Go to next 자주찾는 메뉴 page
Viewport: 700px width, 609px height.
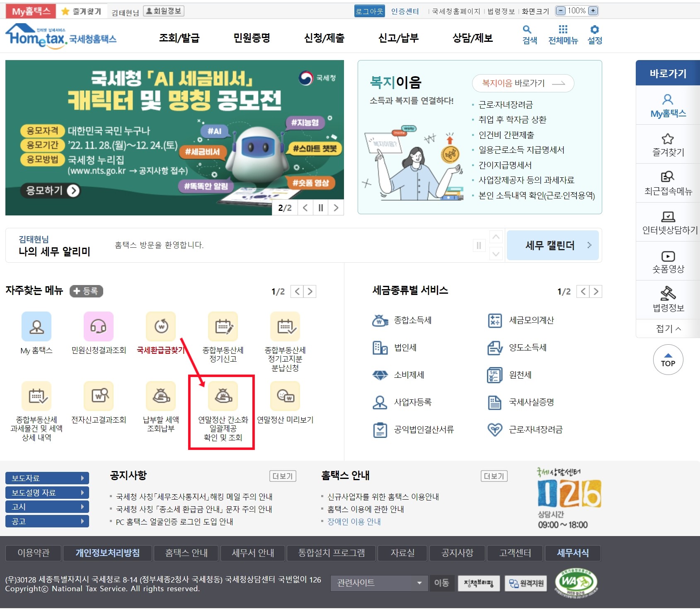[310, 292]
